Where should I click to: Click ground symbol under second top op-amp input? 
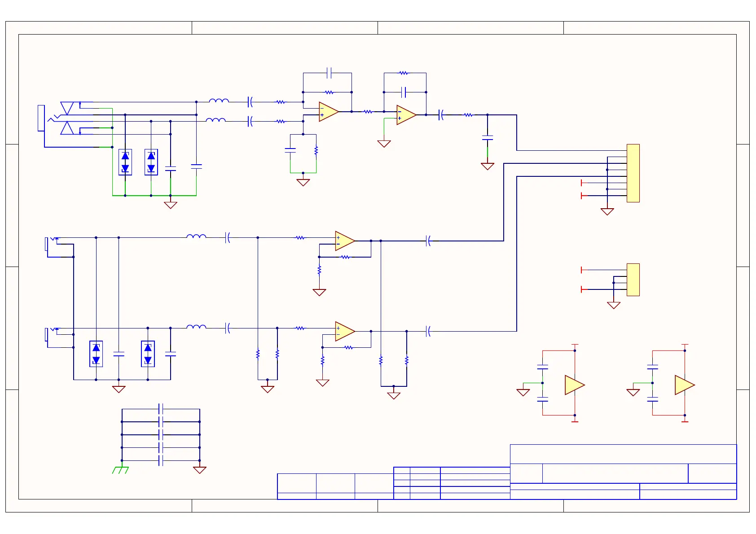[384, 144]
